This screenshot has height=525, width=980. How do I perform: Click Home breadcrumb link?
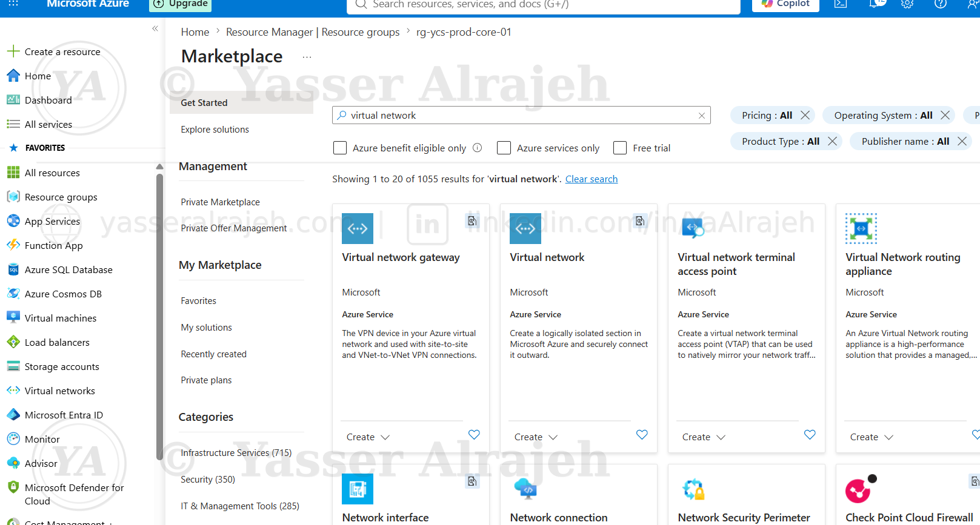click(195, 32)
